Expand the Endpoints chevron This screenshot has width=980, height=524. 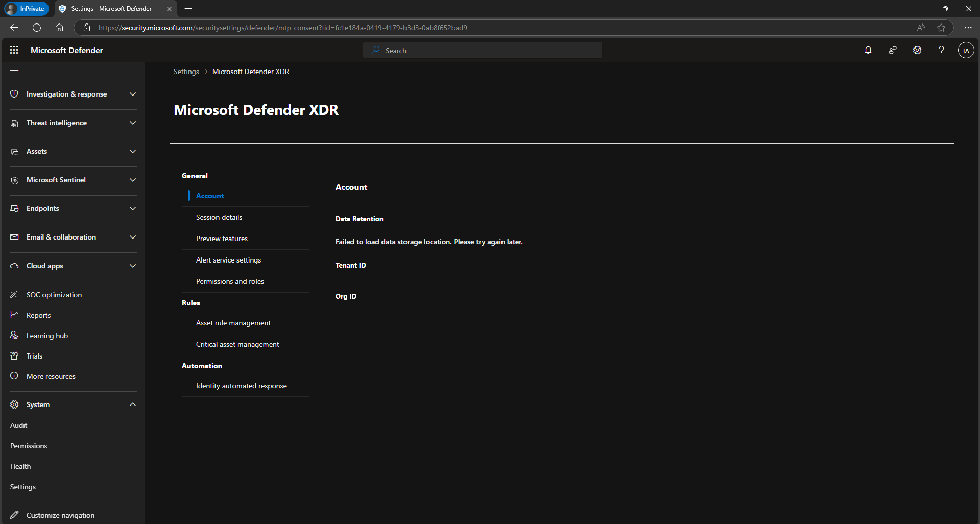click(133, 208)
